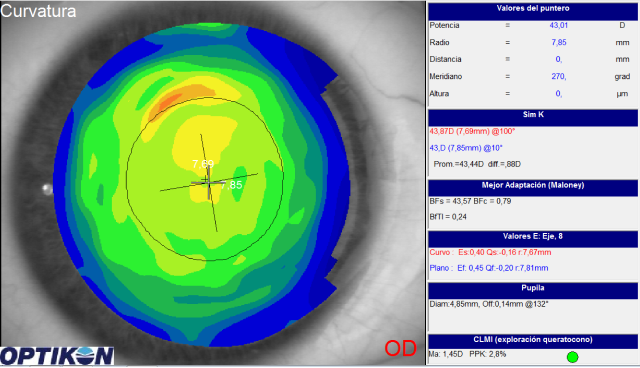Select the CLMI (exploración queratocono) header
The width and height of the screenshot is (640, 368).
(x=533, y=341)
